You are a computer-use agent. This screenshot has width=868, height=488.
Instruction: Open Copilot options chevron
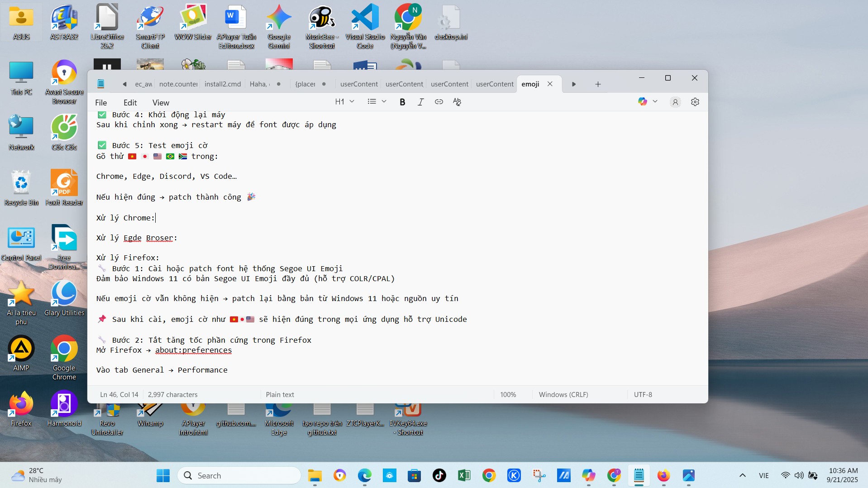[656, 101]
